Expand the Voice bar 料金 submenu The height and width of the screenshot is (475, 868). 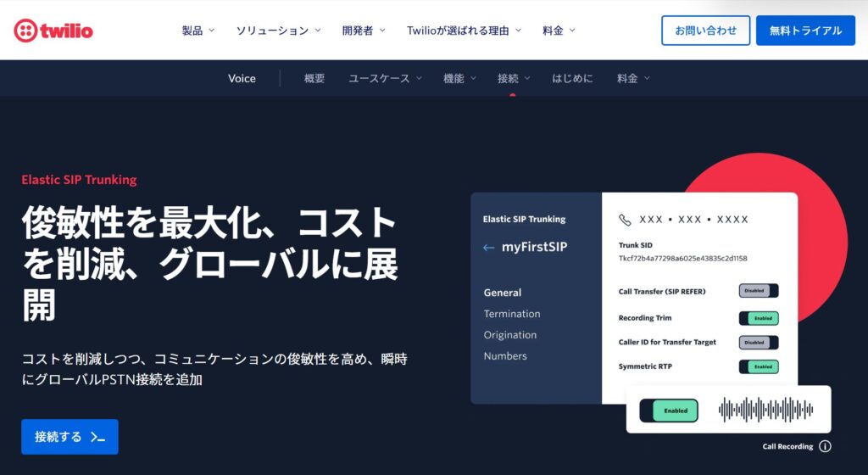click(x=633, y=79)
